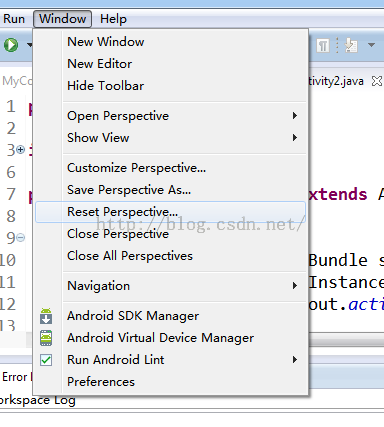This screenshot has height=427, width=384.
Task: Expand folded imports on line 3
Action: (21, 150)
